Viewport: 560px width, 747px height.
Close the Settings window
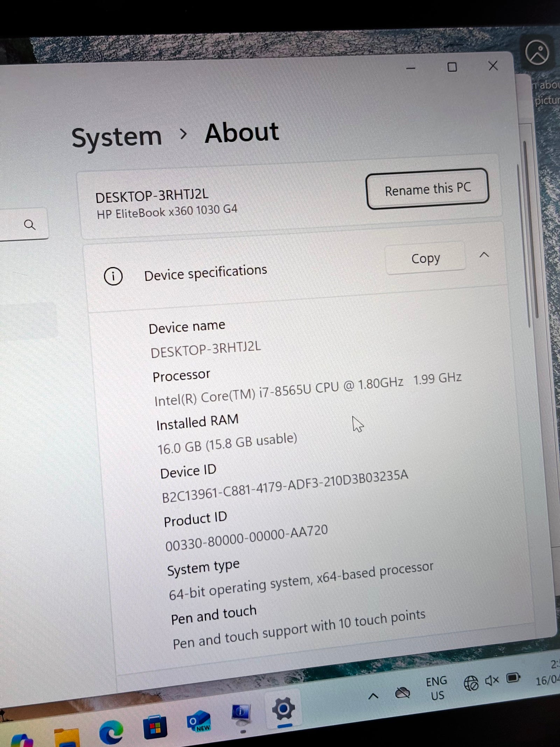point(493,65)
